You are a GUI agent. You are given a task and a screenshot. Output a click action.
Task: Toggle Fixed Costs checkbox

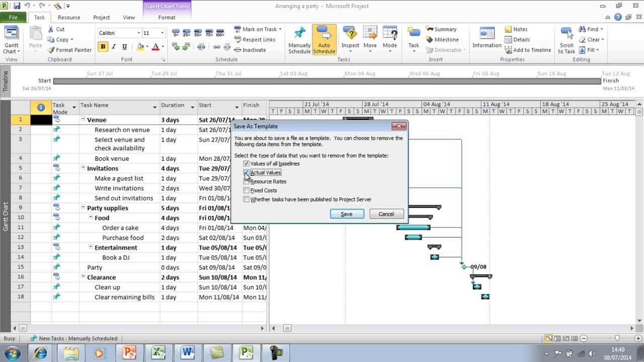tap(246, 191)
